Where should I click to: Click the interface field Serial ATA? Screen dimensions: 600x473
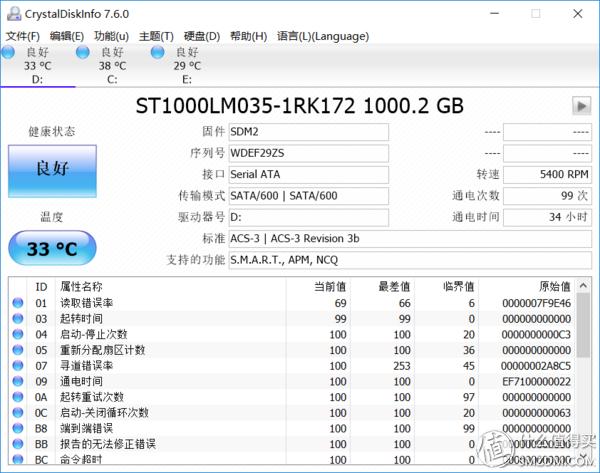308,175
